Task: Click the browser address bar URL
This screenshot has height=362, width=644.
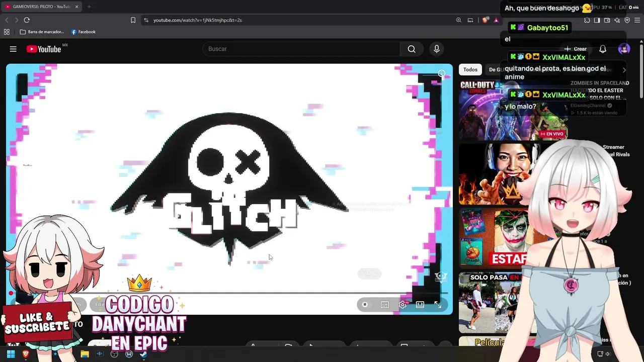Action: point(198,20)
